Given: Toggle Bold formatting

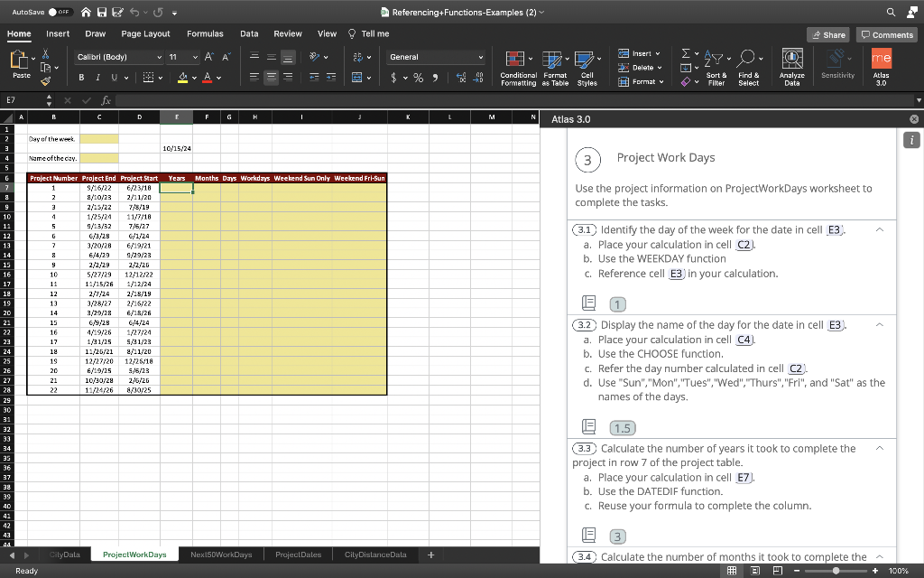Looking at the screenshot, I should (82, 78).
